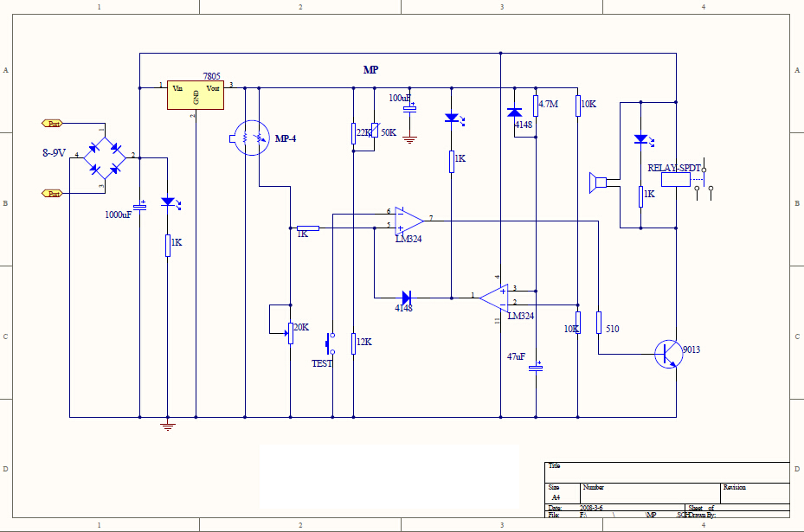Click the 4.7M resistor
The width and height of the screenshot is (804, 532).
(536, 106)
